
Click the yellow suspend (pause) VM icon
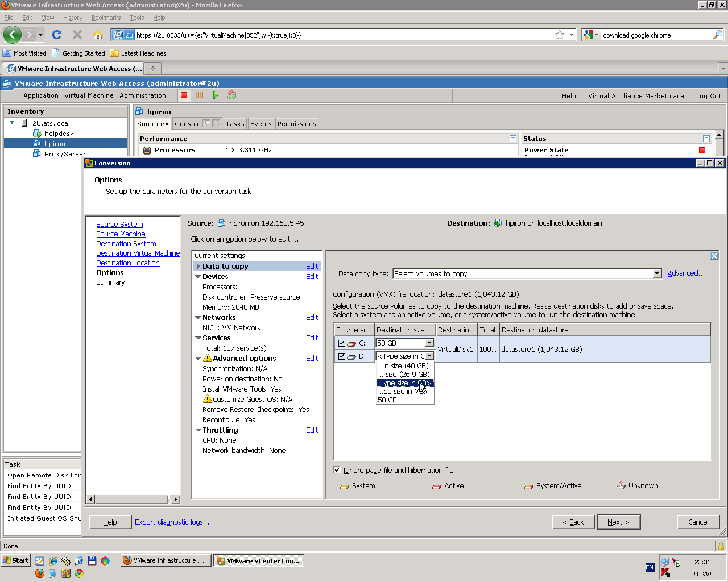coord(200,95)
